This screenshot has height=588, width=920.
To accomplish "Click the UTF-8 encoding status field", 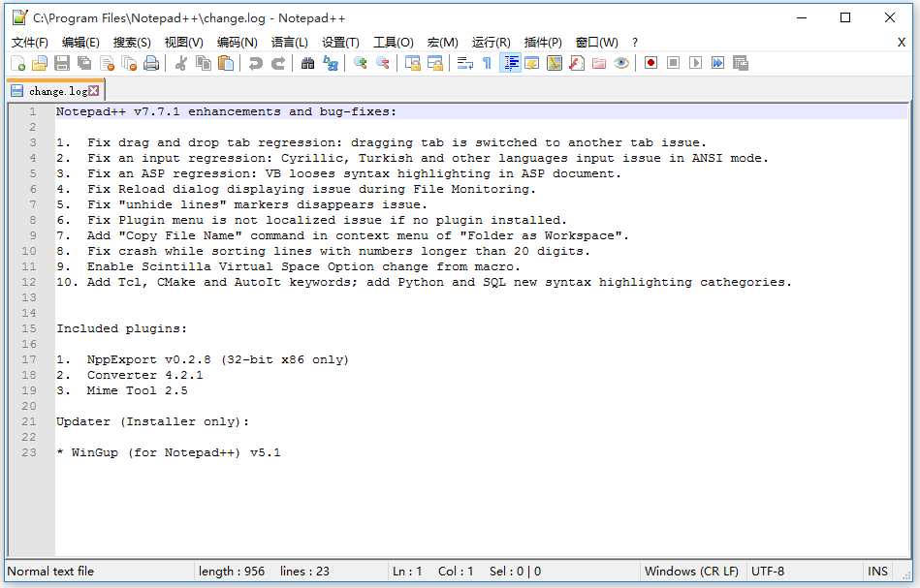I will click(768, 571).
